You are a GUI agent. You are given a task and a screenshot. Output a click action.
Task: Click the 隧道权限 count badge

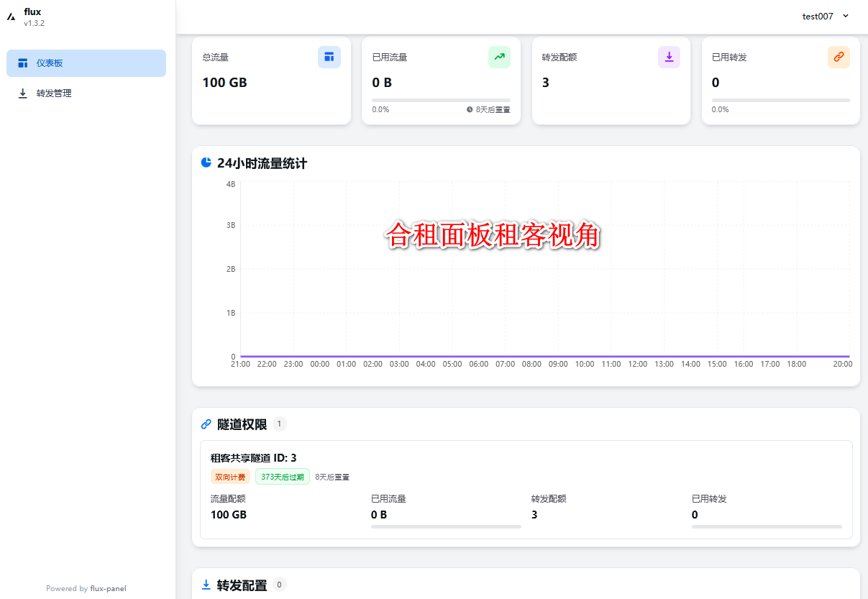279,424
